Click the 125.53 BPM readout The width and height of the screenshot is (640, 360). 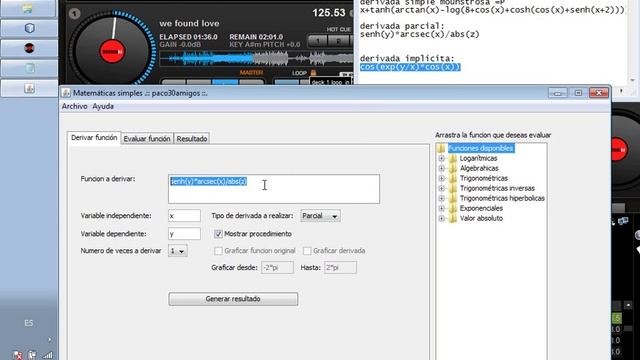[x=329, y=13]
